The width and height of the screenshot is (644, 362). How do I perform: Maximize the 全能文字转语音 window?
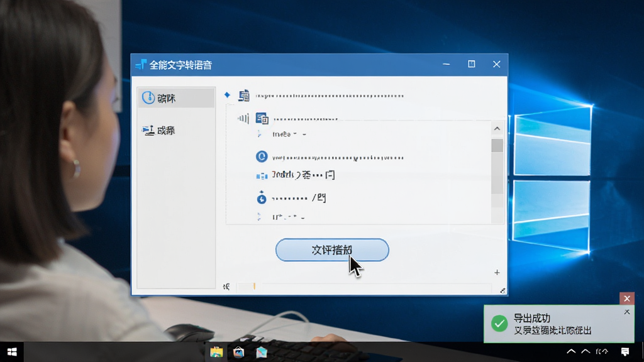point(472,64)
